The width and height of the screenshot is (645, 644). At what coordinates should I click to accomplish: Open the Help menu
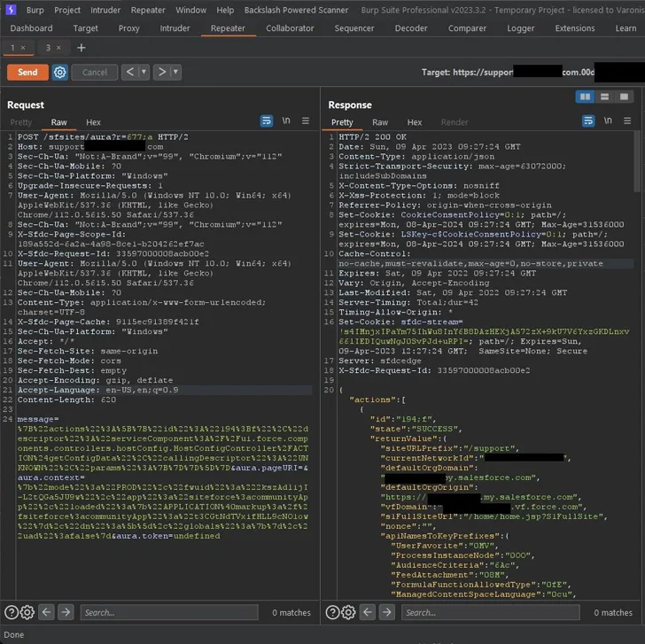coord(225,10)
